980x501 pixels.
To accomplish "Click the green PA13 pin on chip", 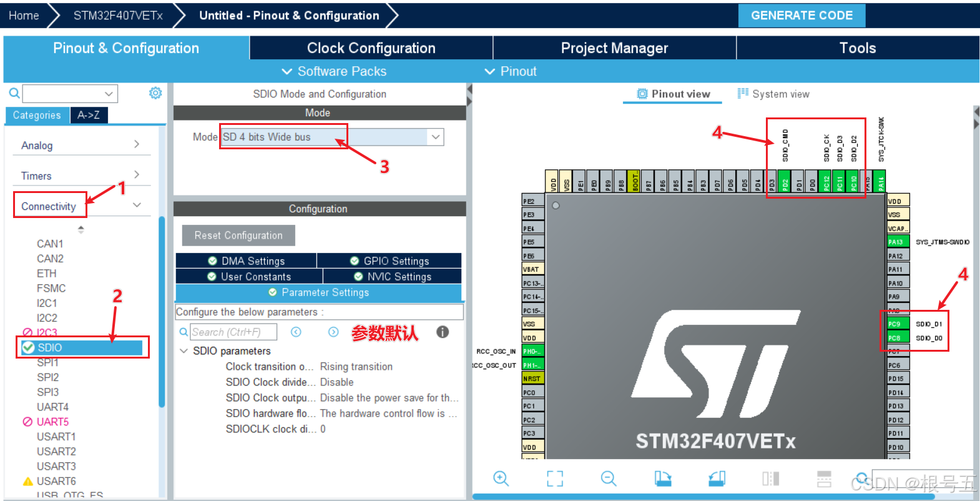I will click(x=898, y=242).
